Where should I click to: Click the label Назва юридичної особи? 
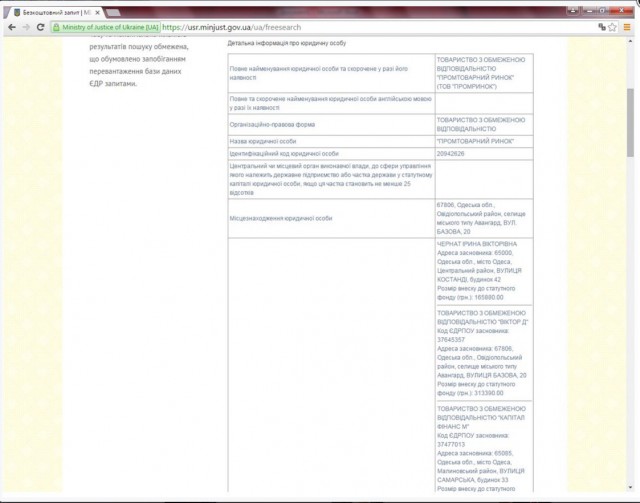pos(263,141)
